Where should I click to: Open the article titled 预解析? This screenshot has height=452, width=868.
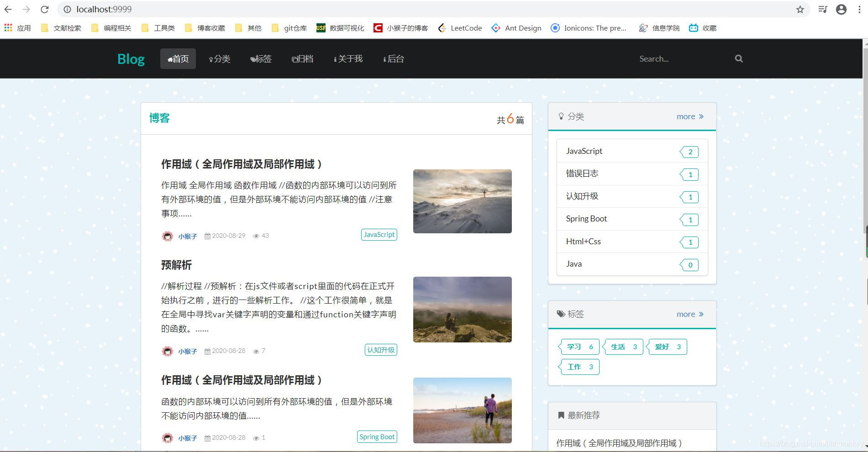[177, 265]
